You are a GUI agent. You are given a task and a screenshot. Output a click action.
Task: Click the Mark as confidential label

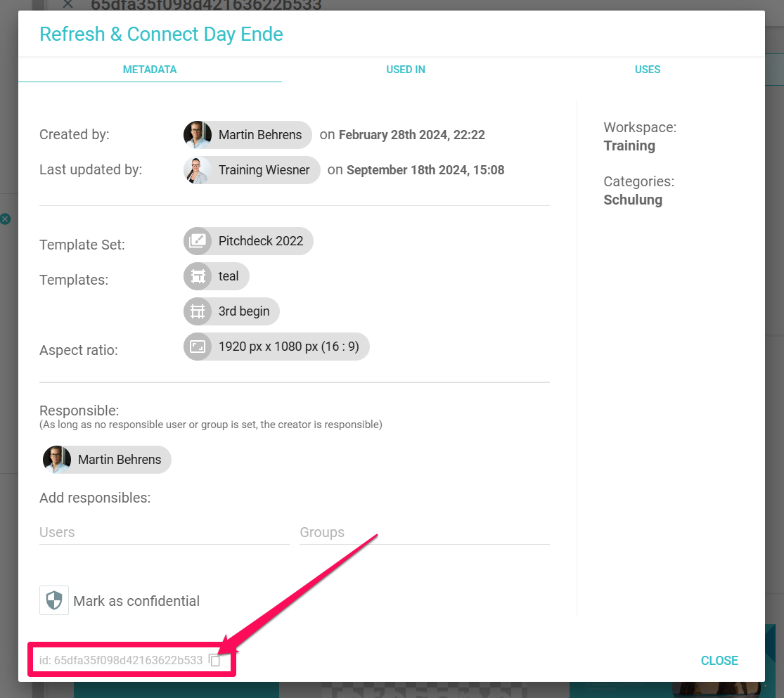[x=136, y=601]
